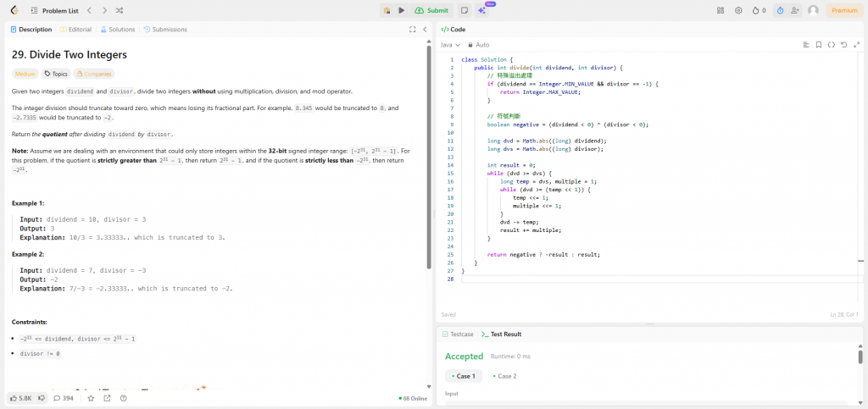Click the test result panel scrollbar
Screen dimensions: 868x409
pyautogui.click(x=860, y=356)
